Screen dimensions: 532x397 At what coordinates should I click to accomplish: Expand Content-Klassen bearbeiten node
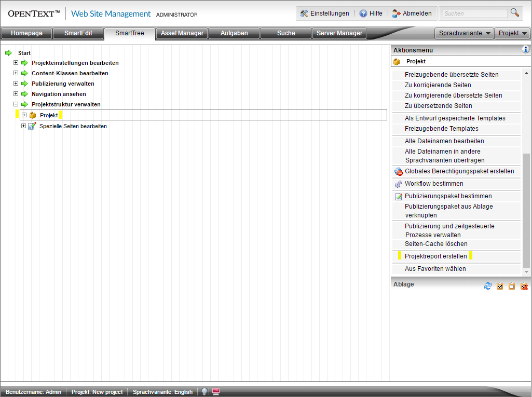click(x=16, y=73)
